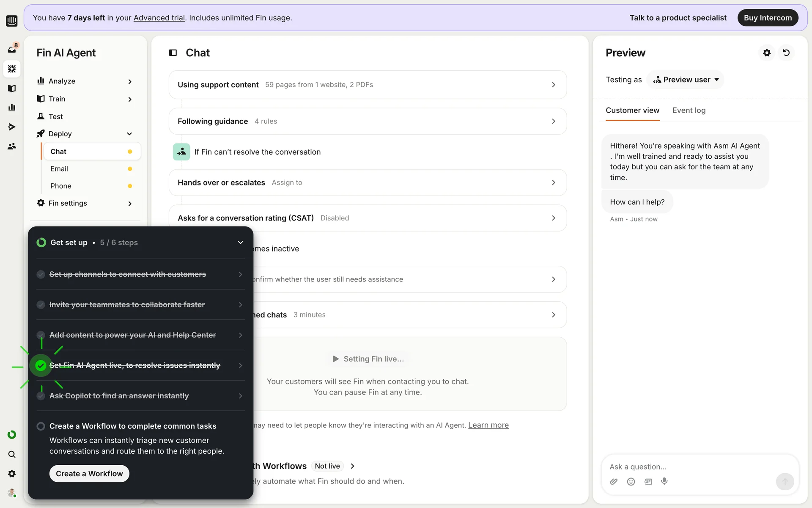
Task: Collapse the Deploy menu section
Action: [129, 134]
